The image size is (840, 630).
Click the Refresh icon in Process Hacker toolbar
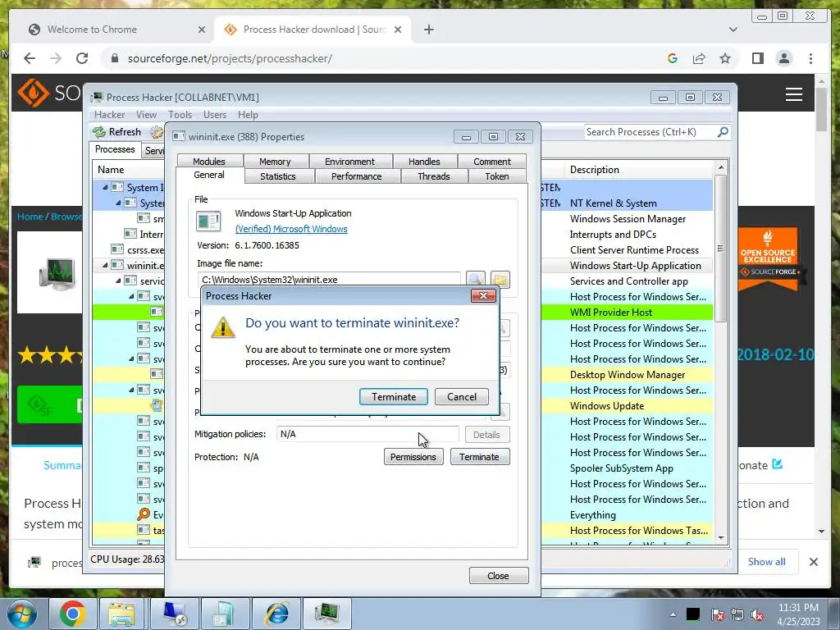tap(99, 132)
